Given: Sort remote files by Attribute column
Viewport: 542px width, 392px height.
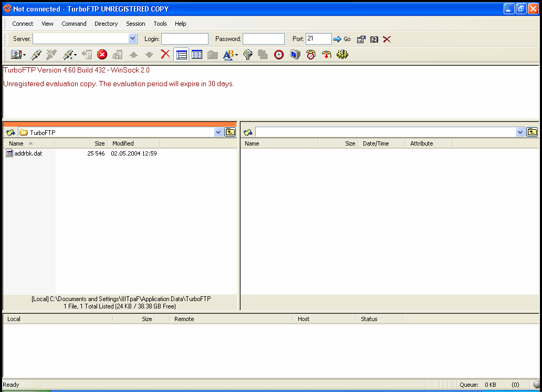Looking at the screenshot, I should [x=429, y=143].
